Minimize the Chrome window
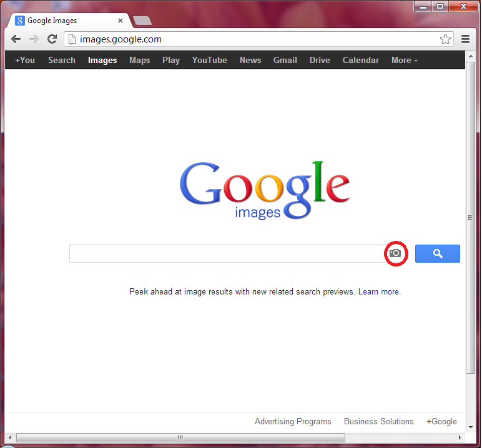The image size is (482, 448). tap(423, 6)
